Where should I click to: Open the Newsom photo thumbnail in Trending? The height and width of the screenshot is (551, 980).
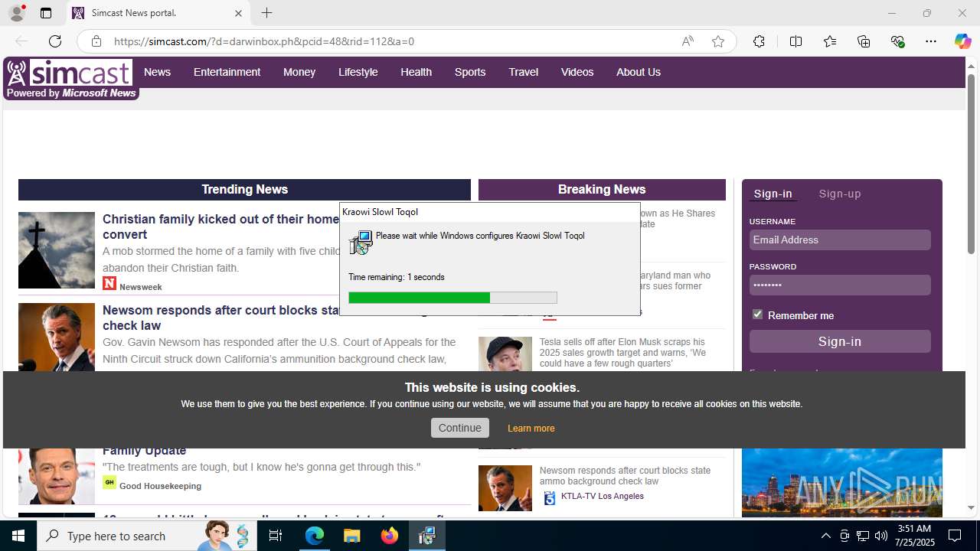click(57, 337)
